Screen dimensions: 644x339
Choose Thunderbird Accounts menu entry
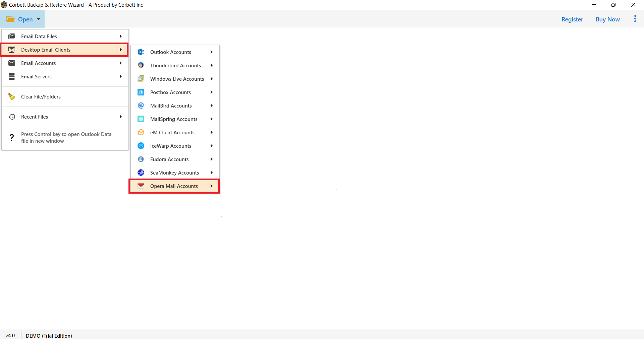[x=175, y=65]
